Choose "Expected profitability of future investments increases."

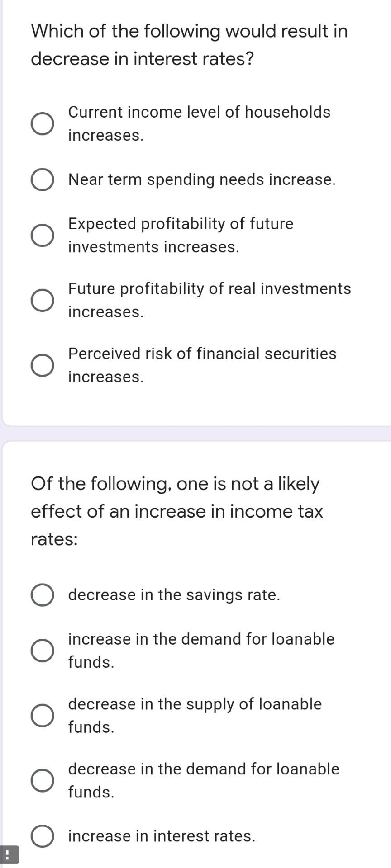tap(42, 235)
